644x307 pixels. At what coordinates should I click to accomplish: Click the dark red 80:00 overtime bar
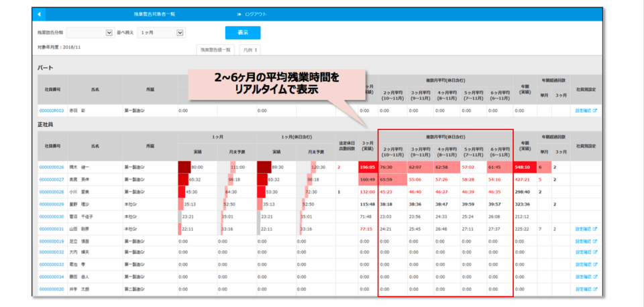pyautogui.click(x=184, y=168)
